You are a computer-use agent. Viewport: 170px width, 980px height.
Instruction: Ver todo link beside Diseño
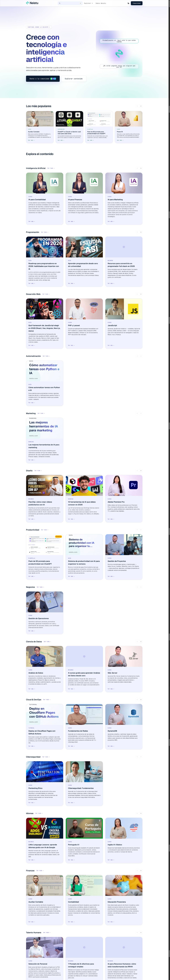click(x=38, y=471)
